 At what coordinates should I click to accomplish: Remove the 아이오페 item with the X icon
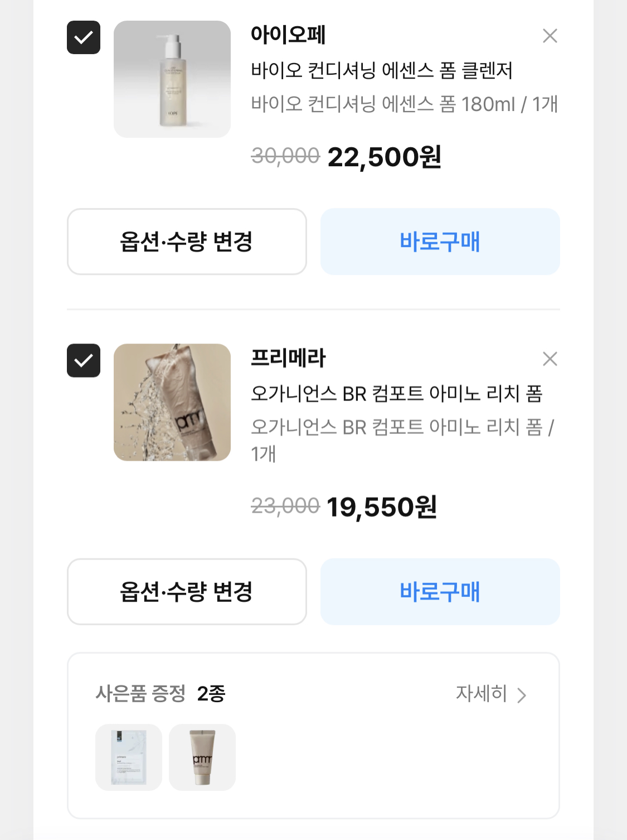[x=550, y=36]
